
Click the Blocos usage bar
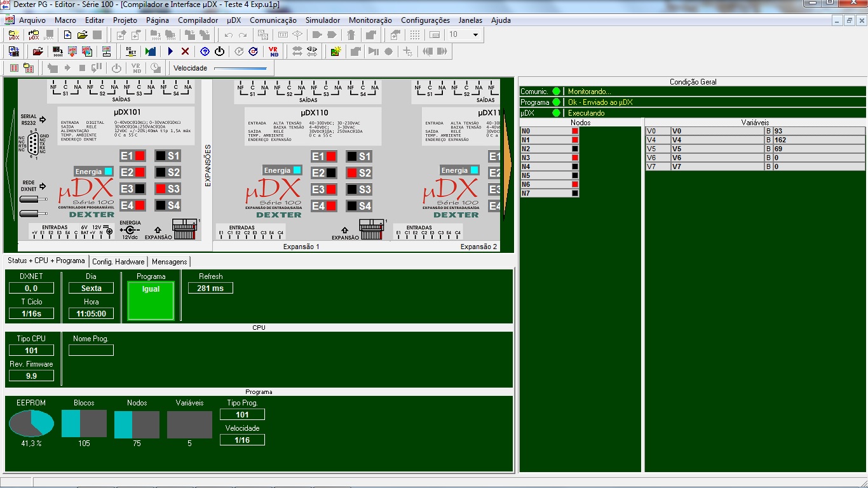[x=84, y=424]
